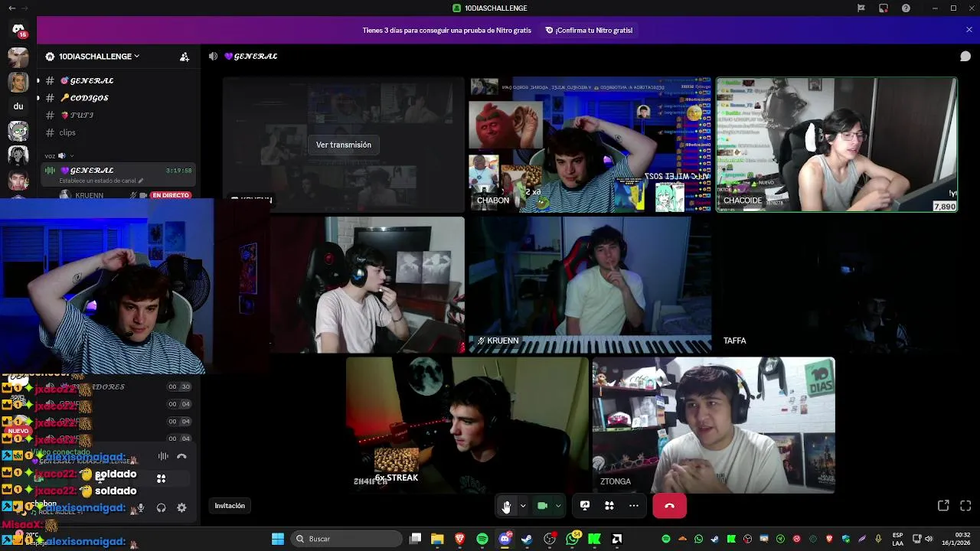Open user settings gear in user panel

pyautogui.click(x=181, y=507)
